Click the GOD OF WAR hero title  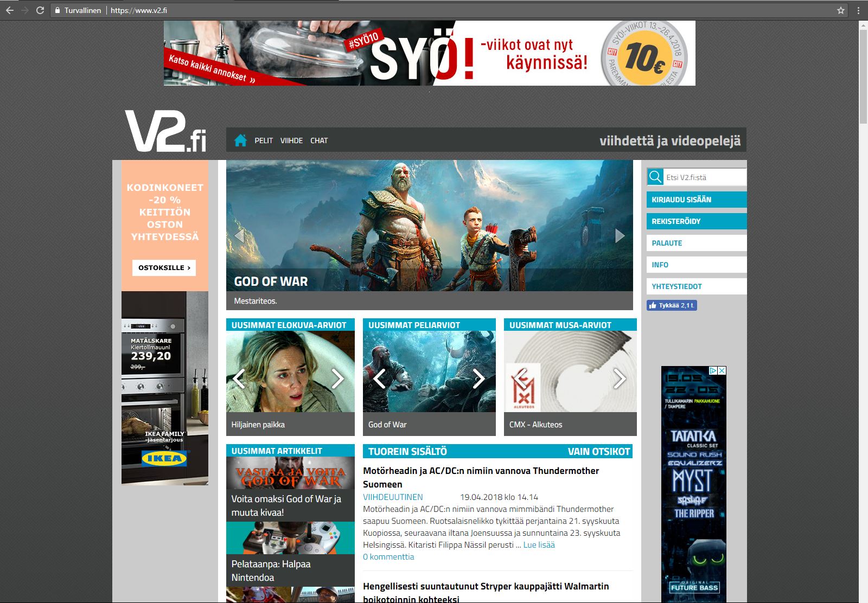pyautogui.click(x=271, y=281)
